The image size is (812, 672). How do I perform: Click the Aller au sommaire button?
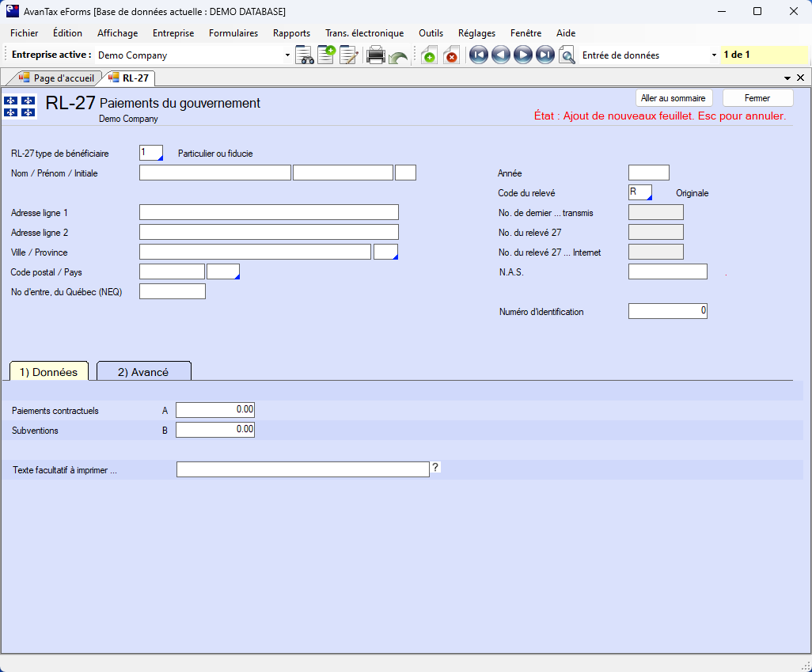[x=673, y=98]
